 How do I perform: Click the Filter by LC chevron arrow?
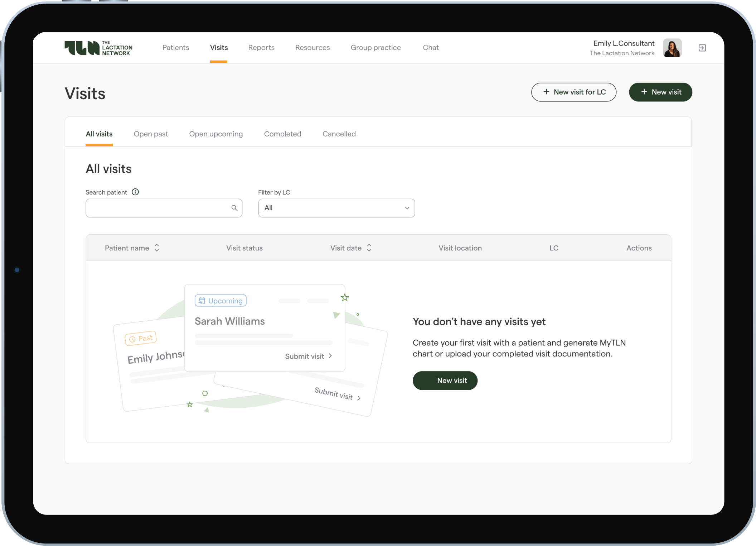click(x=407, y=208)
